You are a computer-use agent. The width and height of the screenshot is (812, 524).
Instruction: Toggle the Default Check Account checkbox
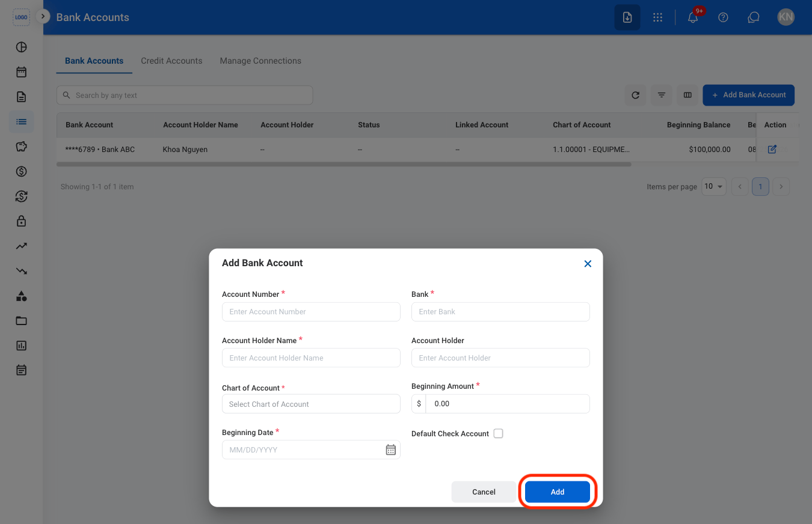coord(498,433)
